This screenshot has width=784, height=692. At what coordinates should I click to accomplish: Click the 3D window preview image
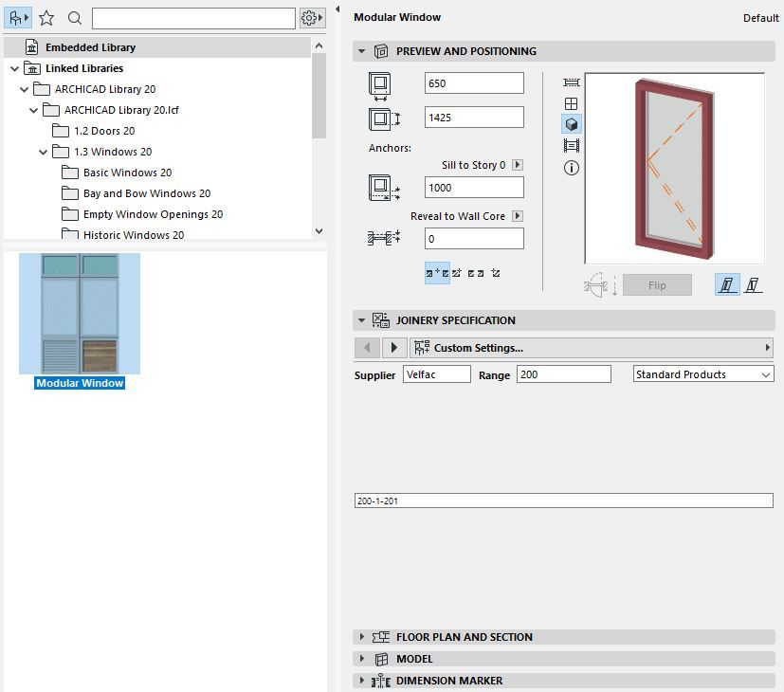[x=674, y=168]
